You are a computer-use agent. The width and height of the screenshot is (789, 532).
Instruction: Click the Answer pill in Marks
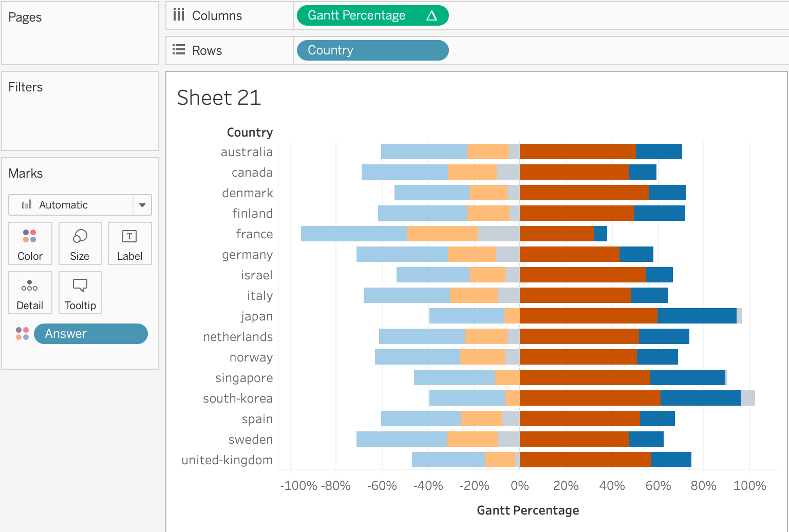pos(90,334)
